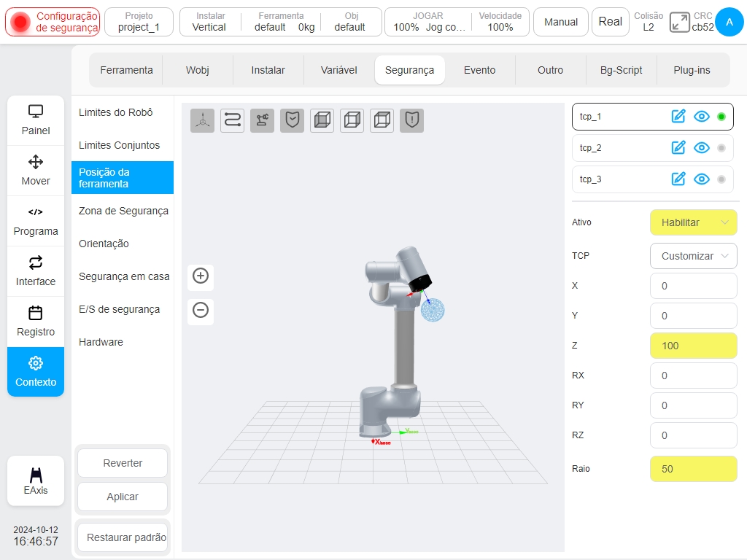Select Limites Conjuntos menu item
Screen dimensions: 747x560
click(123, 145)
